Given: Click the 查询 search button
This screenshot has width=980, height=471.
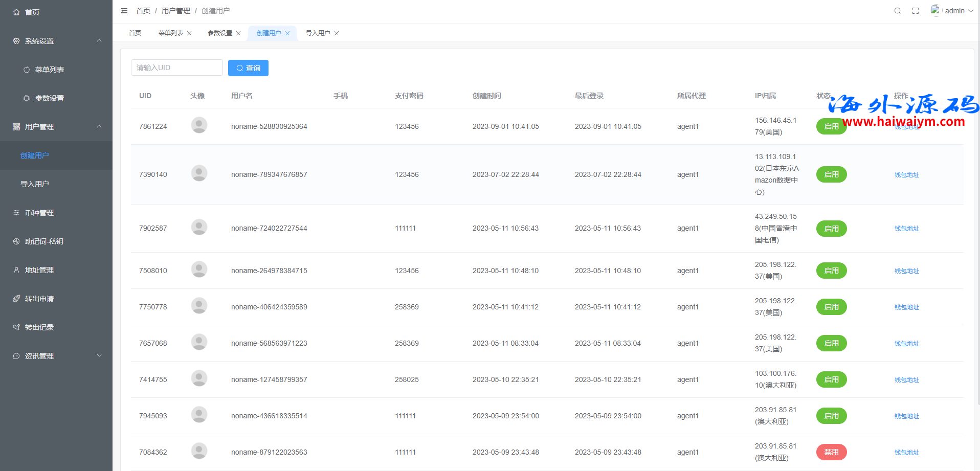Looking at the screenshot, I should click(x=248, y=68).
